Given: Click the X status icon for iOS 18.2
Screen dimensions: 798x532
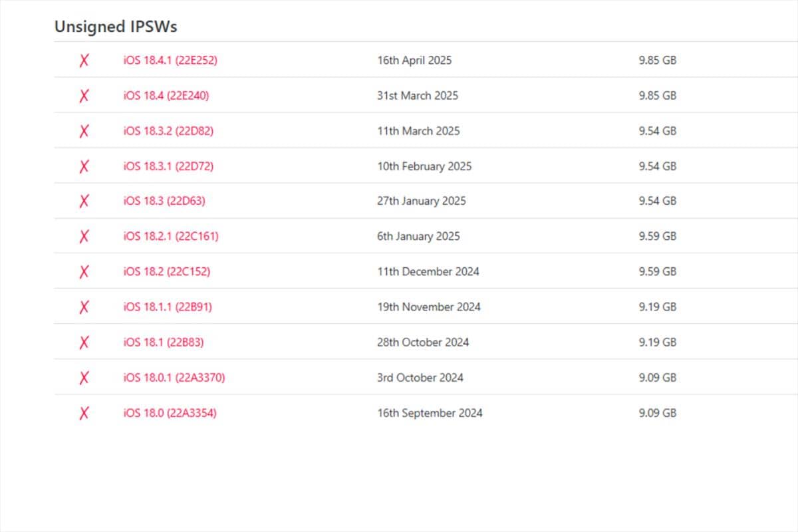Looking at the screenshot, I should (x=84, y=271).
